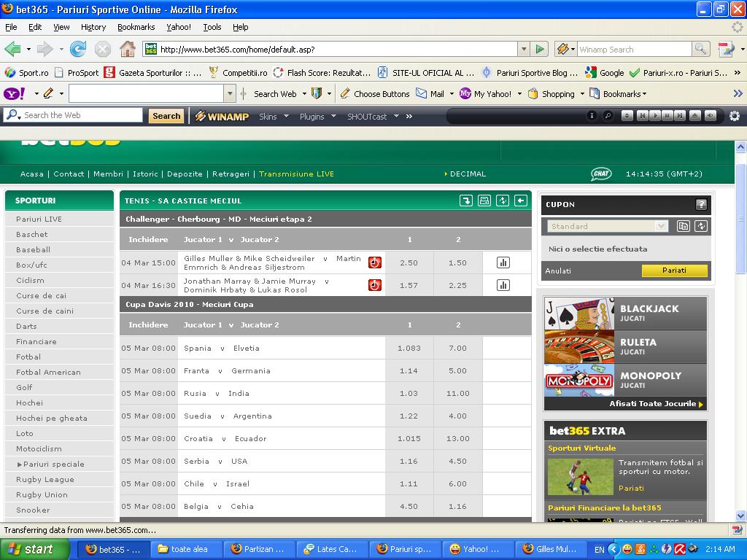This screenshot has height=560, width=747.
Task: Switch to the Partizan taskbar window
Action: [x=259, y=549]
